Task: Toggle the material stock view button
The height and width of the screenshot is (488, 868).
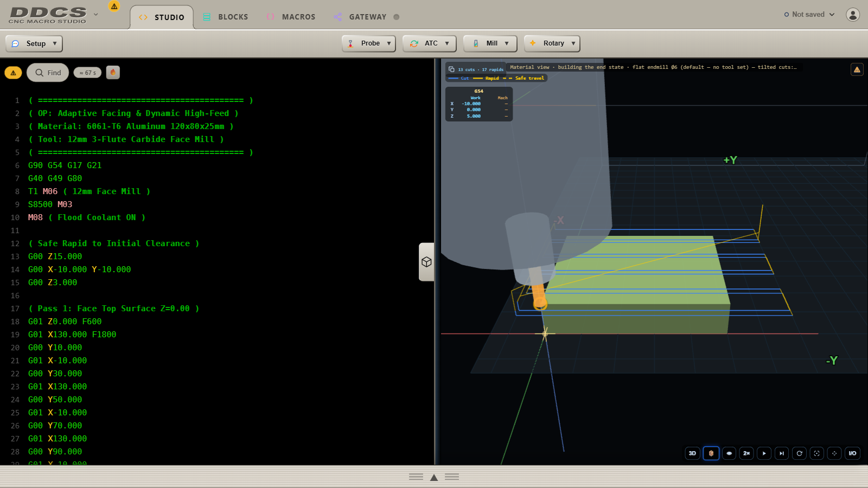Action: click(711, 453)
